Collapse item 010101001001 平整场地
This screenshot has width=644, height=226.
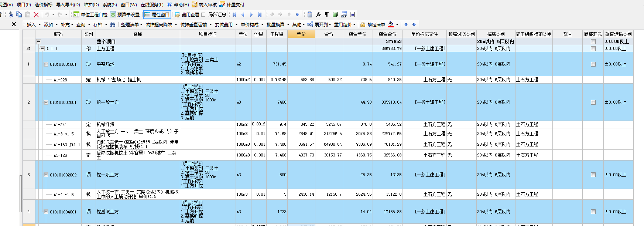(46, 64)
